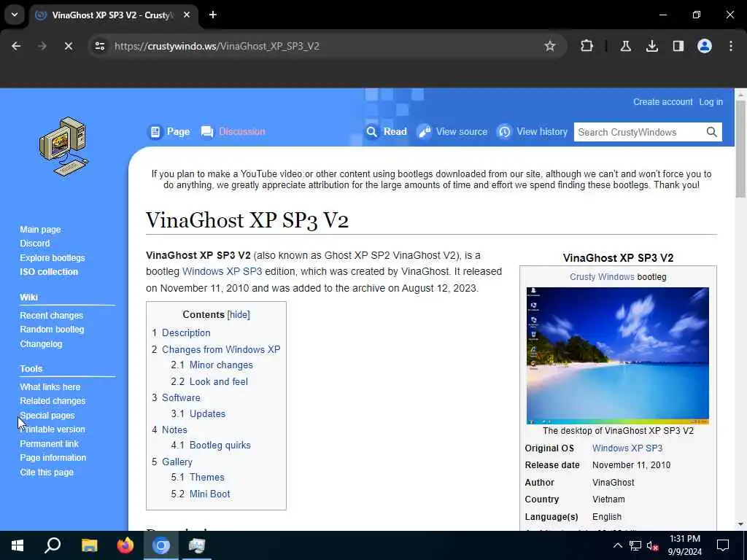
Task: Jump to Notes section in contents
Action: click(x=174, y=429)
